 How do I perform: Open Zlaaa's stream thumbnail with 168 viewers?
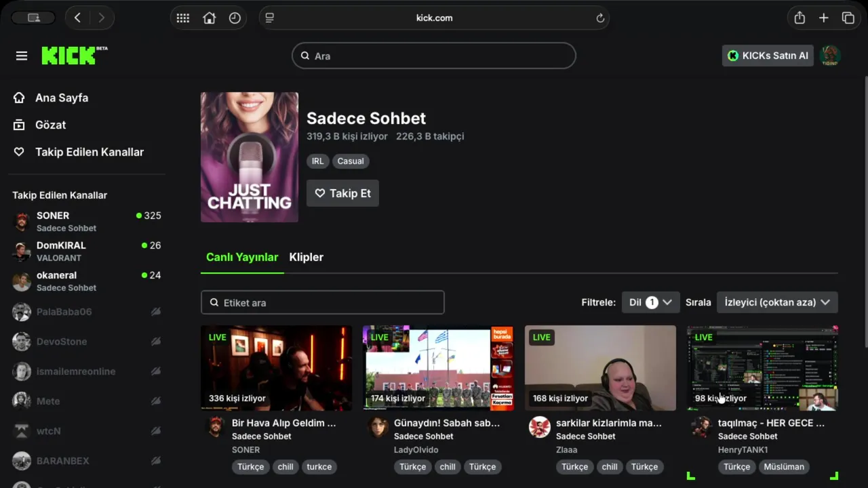click(600, 368)
